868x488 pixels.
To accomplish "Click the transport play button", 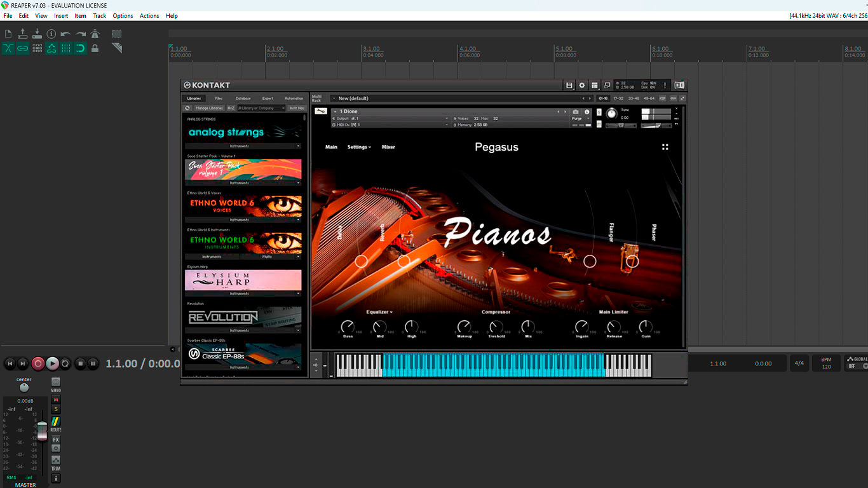I will pos(52,363).
